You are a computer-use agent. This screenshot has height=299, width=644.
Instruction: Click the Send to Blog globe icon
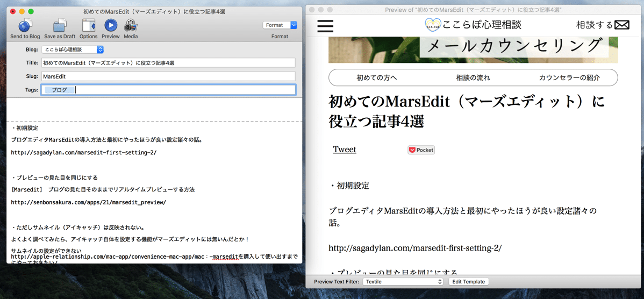click(x=25, y=25)
